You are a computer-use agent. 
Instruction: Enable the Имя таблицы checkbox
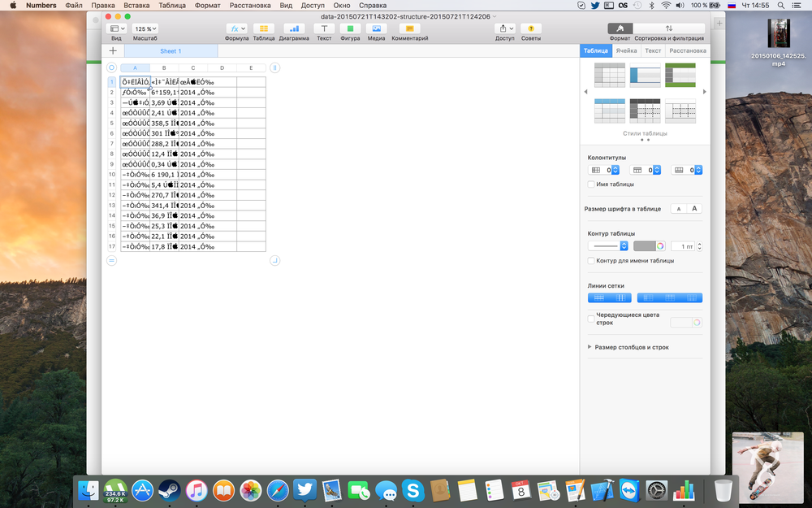(591, 184)
